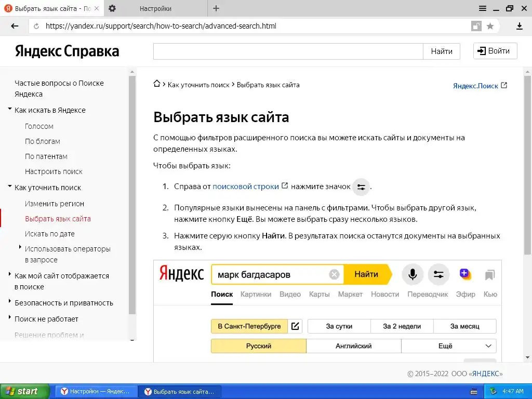This screenshot has height=399, width=532.
Task: Select the За месяц date filter
Action: click(x=464, y=326)
